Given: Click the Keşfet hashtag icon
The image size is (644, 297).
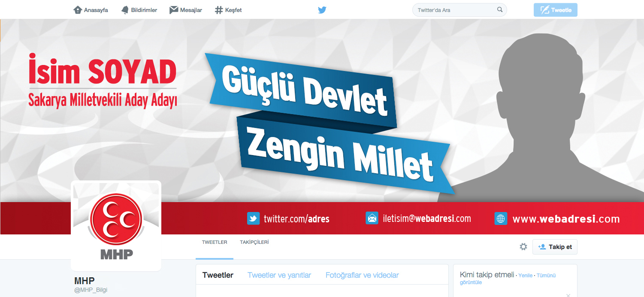Looking at the screenshot, I should [x=219, y=10].
